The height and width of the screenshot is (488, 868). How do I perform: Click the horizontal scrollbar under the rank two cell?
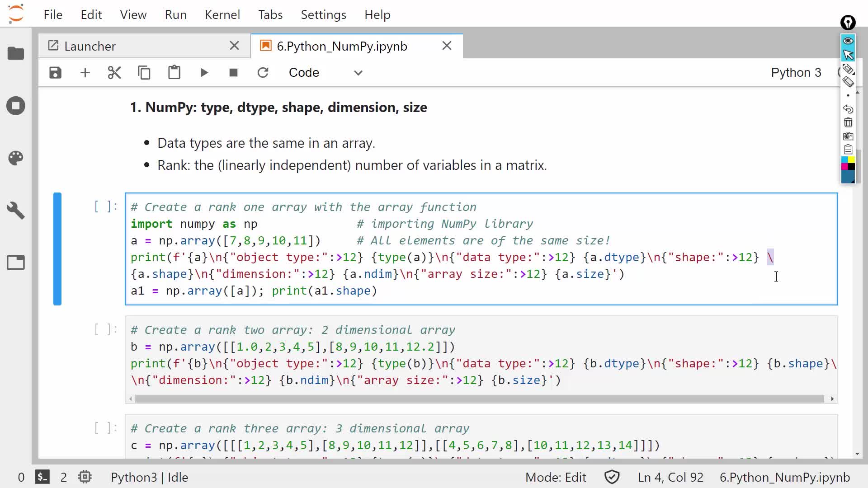coord(479,399)
